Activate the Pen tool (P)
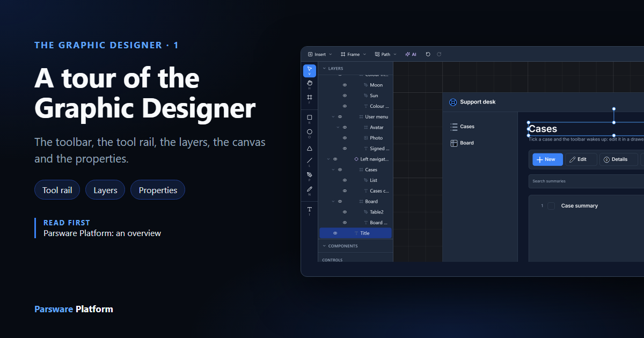The image size is (644, 338). 309,176
